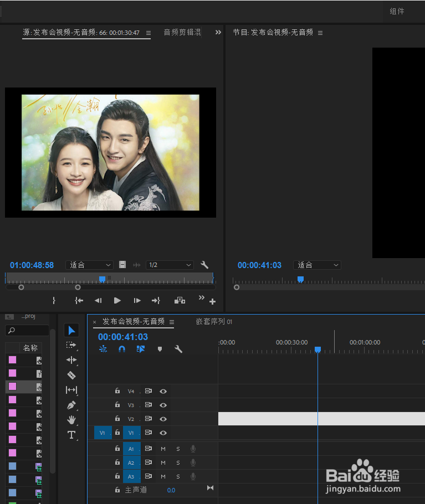This screenshot has height=504, width=425.
Task: Sort project items by 名称 column
Action: pos(30,348)
